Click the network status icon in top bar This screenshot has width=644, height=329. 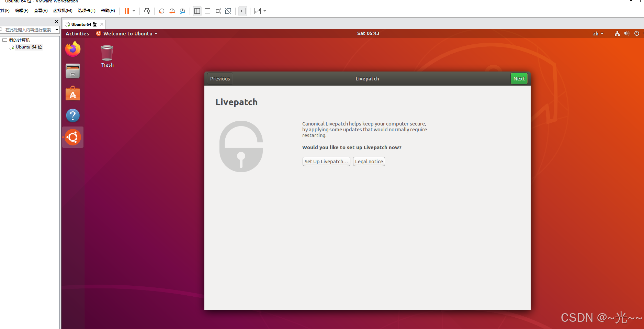(x=617, y=34)
